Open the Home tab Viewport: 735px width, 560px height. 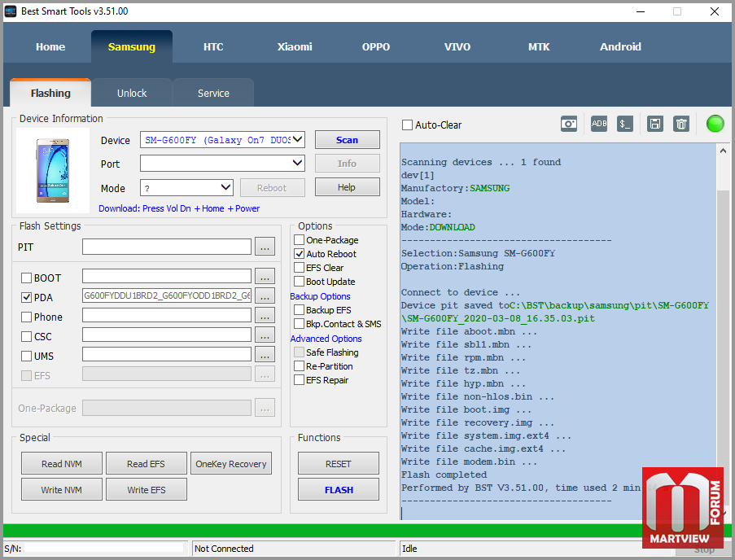[50, 47]
